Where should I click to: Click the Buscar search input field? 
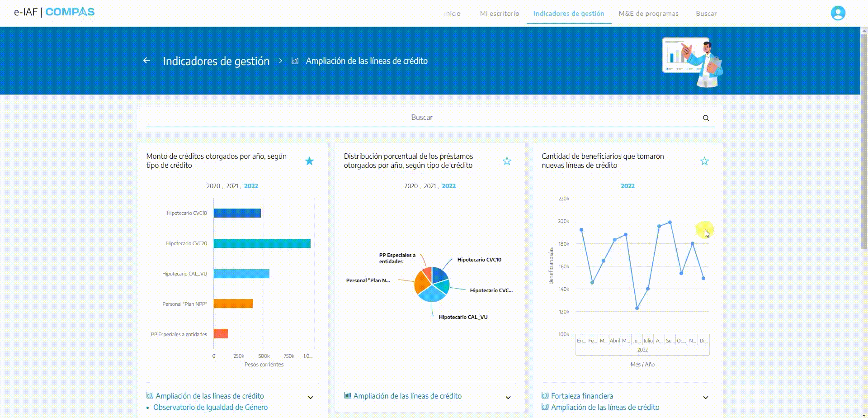tap(422, 118)
